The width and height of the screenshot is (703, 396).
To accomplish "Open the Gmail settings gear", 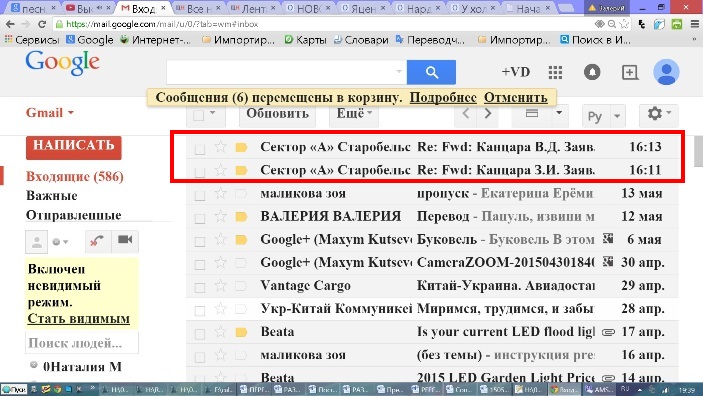I will [x=659, y=114].
